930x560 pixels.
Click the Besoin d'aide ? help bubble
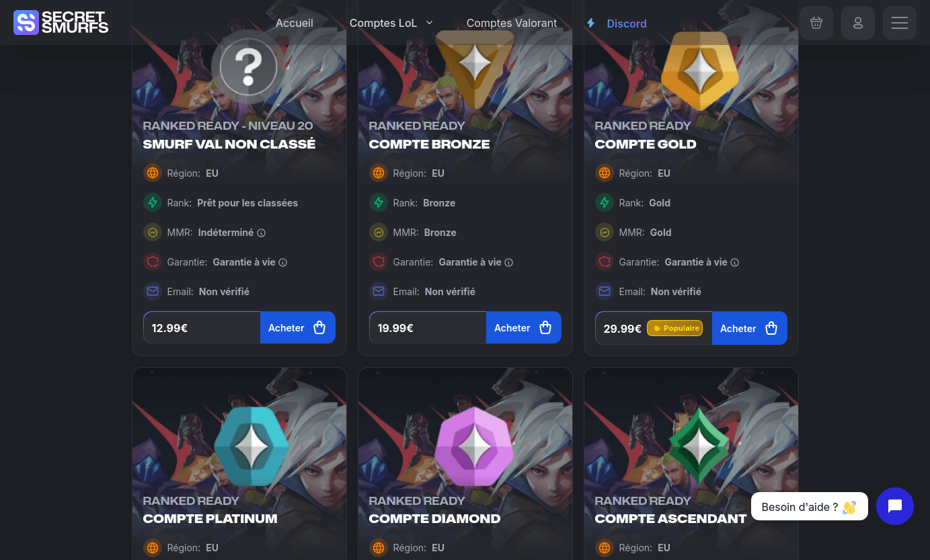coord(809,507)
